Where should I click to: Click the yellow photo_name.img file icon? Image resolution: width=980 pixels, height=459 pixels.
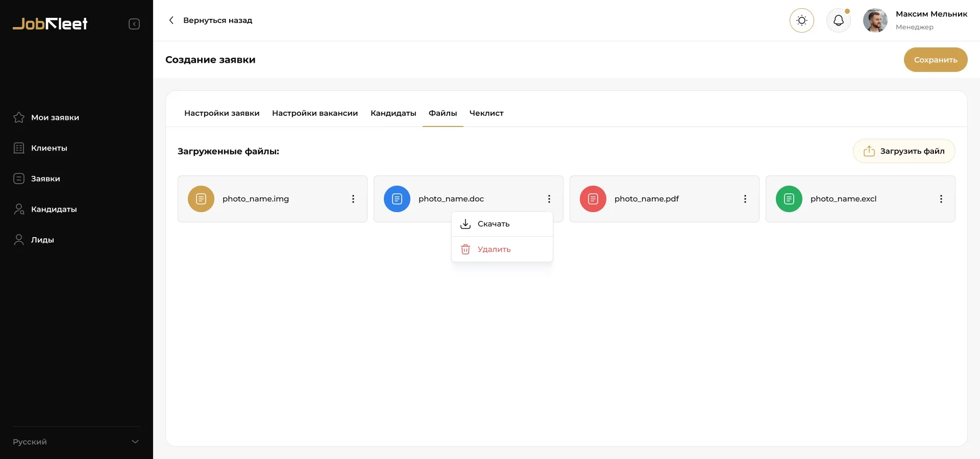[201, 199]
